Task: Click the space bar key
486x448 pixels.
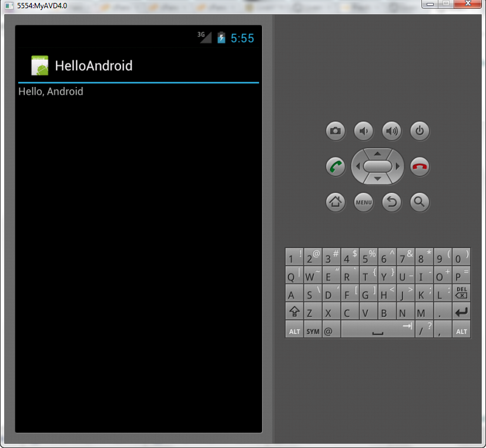Action: click(378, 329)
